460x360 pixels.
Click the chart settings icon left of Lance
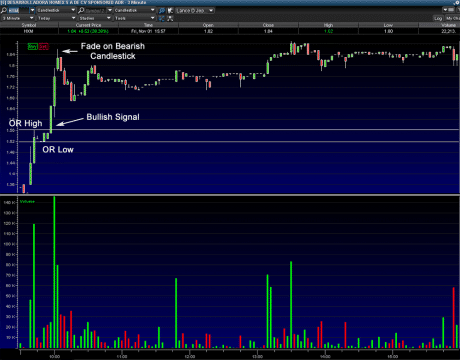(x=170, y=10)
